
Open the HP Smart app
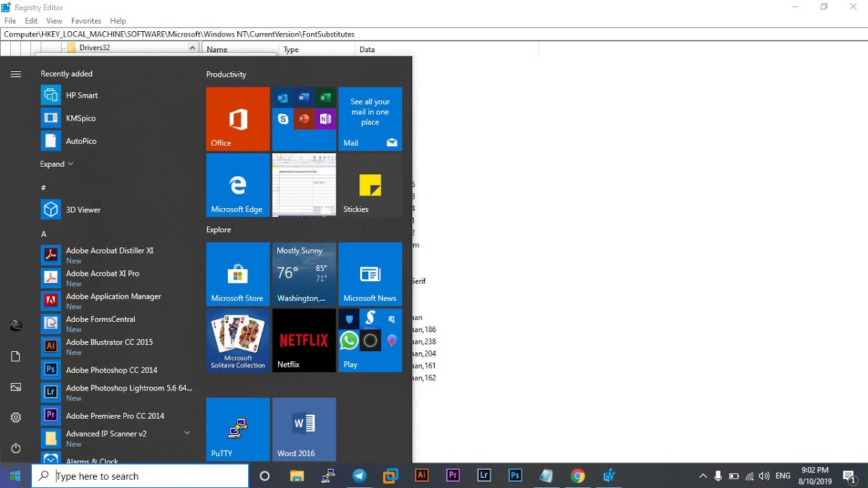coord(117,96)
